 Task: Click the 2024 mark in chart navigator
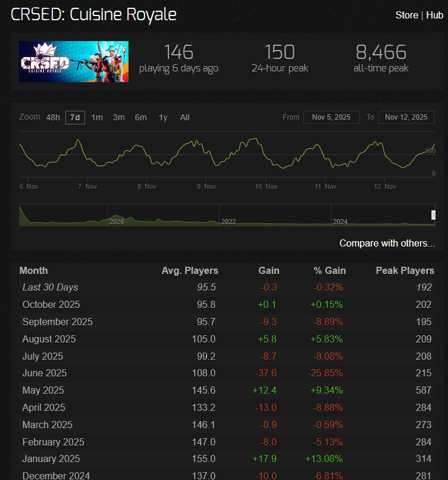pos(340,222)
